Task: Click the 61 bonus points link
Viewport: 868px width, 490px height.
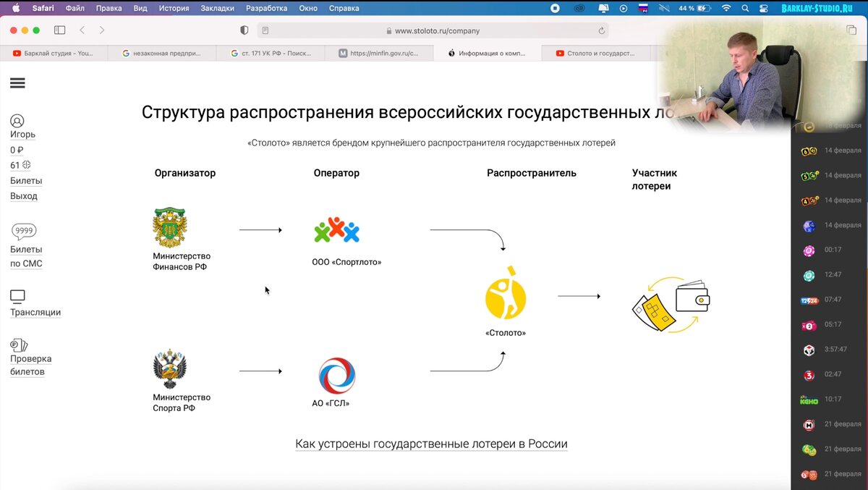Action: 20,166
